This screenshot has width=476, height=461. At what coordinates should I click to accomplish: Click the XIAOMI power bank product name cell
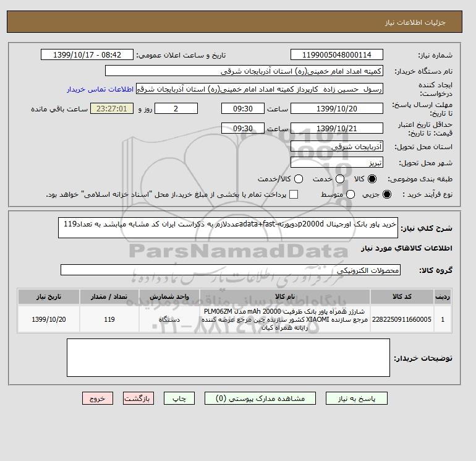pos(285,319)
